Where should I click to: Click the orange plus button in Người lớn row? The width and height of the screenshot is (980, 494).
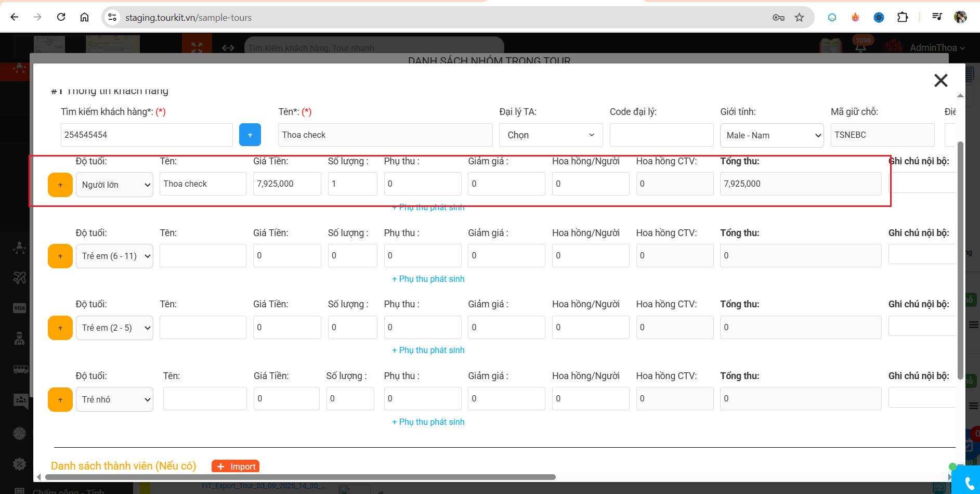pyautogui.click(x=60, y=185)
